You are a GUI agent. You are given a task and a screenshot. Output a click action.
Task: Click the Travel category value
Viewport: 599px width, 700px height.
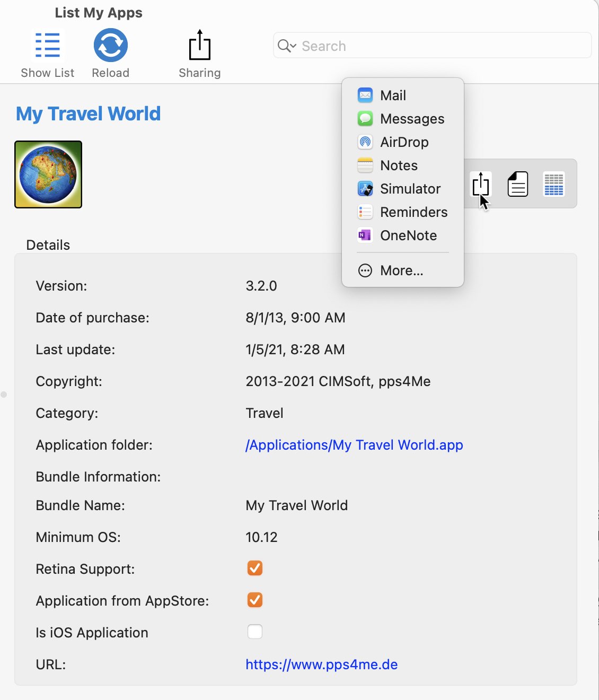click(265, 413)
